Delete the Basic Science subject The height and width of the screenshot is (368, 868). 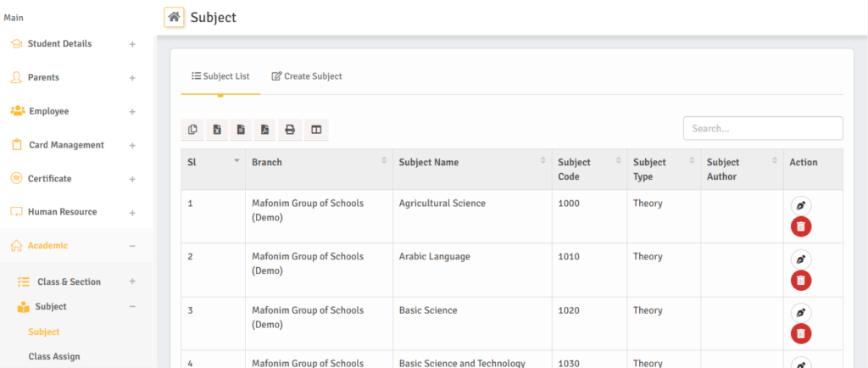[801, 333]
